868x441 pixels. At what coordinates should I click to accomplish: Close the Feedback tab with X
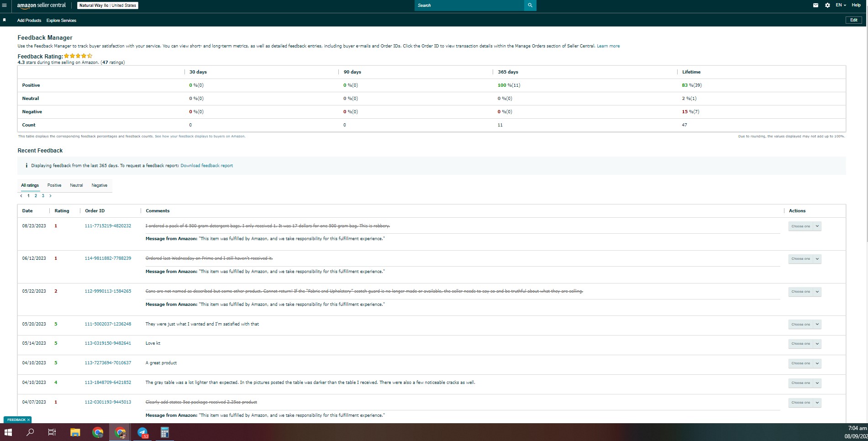point(28,420)
